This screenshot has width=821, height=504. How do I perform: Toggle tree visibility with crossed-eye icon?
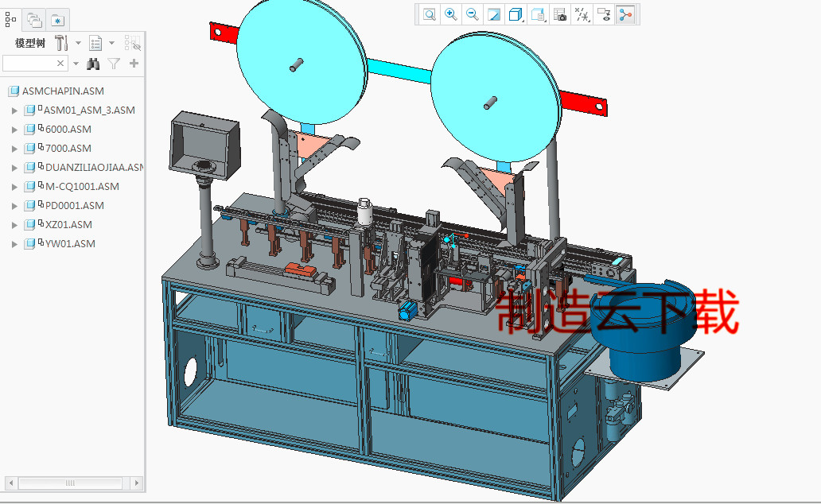[x=132, y=44]
